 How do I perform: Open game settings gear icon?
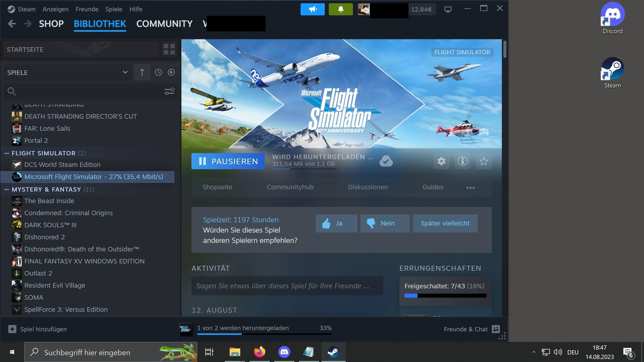(441, 161)
